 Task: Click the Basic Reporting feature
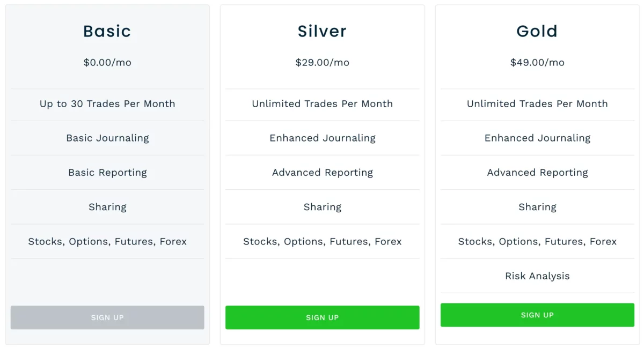pos(107,172)
